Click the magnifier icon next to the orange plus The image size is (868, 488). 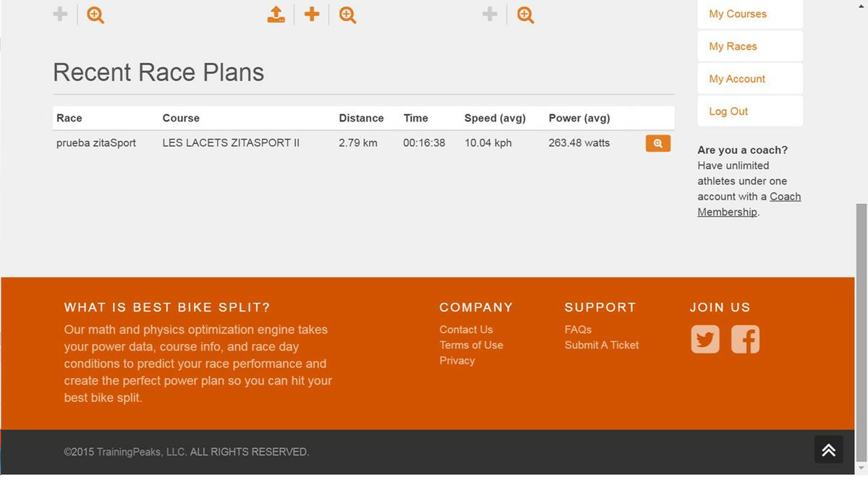pyautogui.click(x=348, y=14)
